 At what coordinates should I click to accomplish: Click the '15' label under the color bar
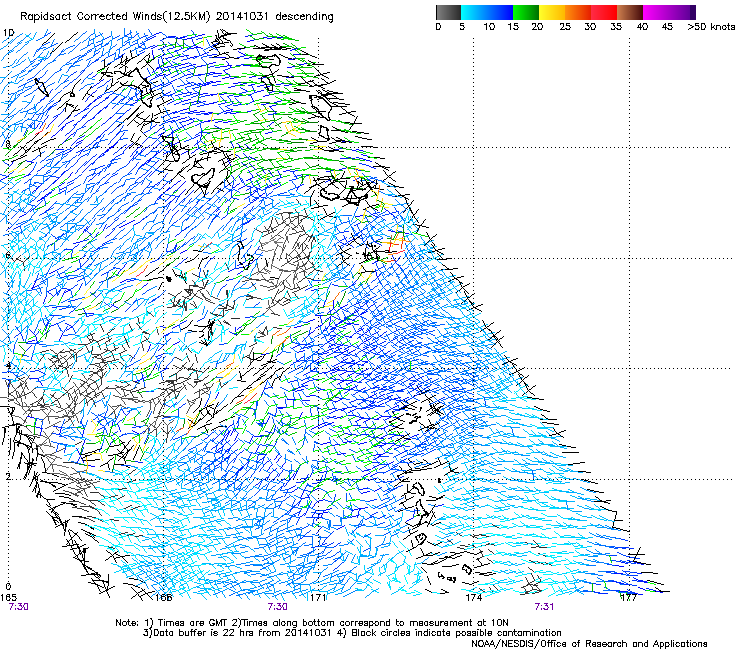click(513, 27)
